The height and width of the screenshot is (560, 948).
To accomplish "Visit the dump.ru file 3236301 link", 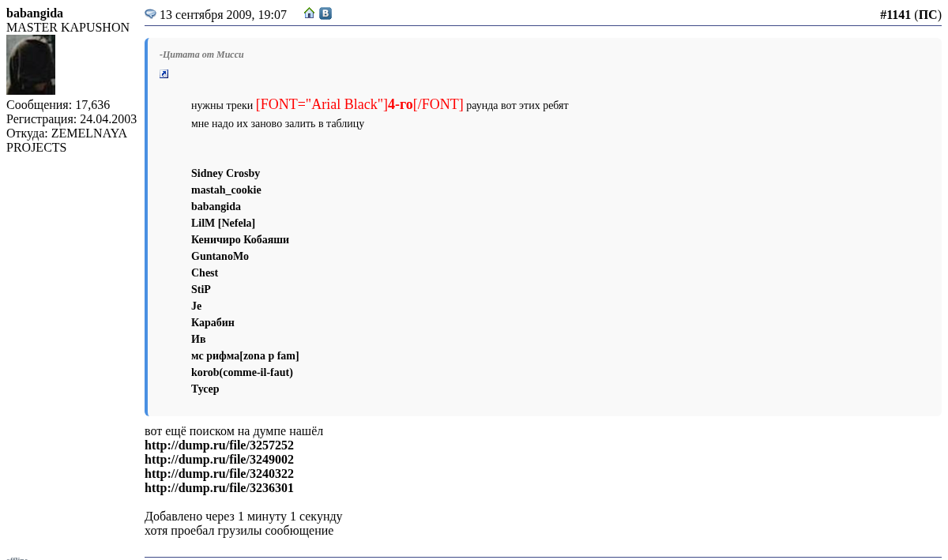I will click(219, 488).
